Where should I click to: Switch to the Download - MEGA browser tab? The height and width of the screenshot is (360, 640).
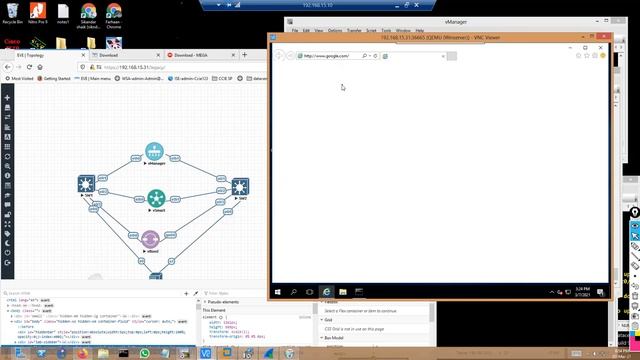click(x=200, y=55)
